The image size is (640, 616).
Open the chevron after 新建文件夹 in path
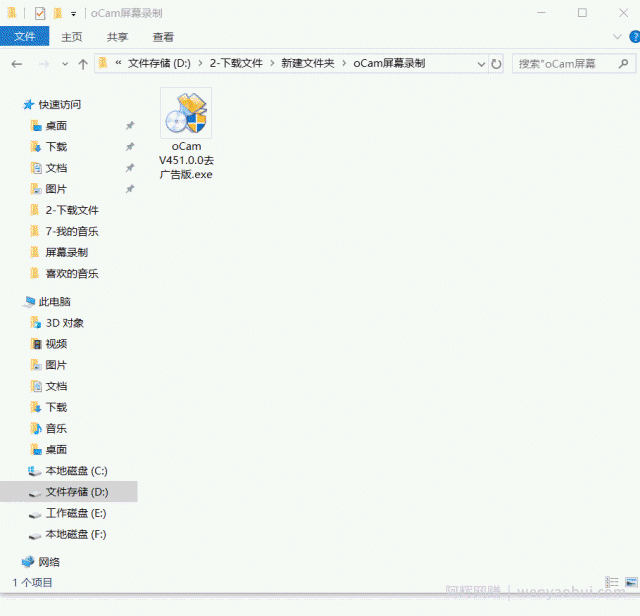point(344,64)
